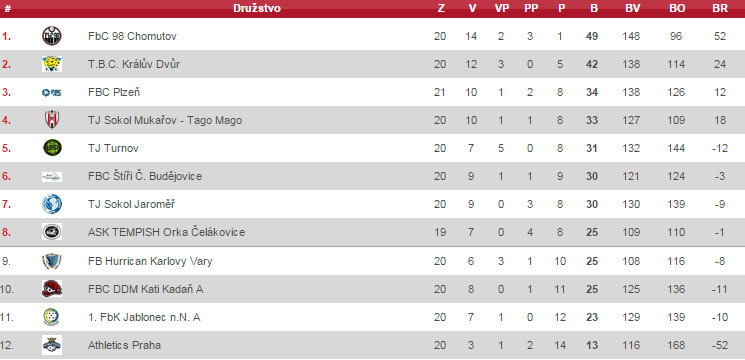Click the Družstvo column header
The image size is (745, 360).
(257, 8)
